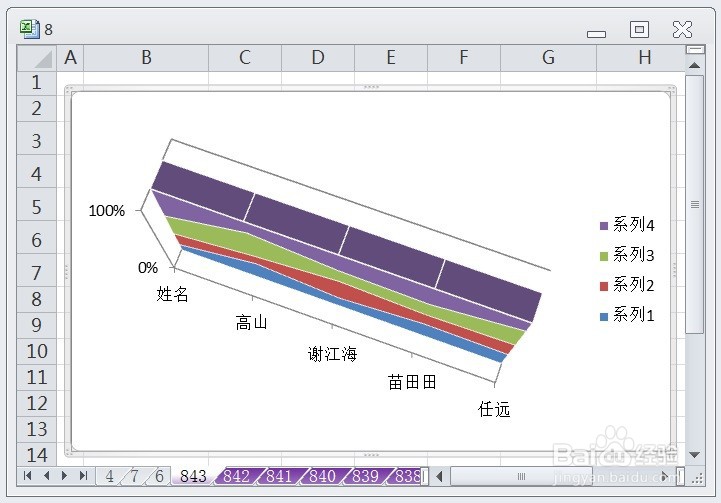
Task: Click the 系列1 legend label
Action: pyautogui.click(x=633, y=315)
